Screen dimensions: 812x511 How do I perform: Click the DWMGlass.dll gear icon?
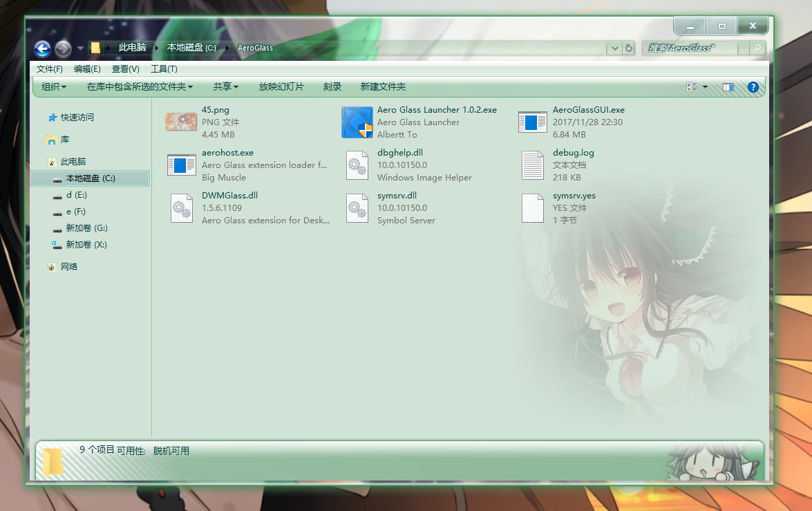pyautogui.click(x=182, y=208)
